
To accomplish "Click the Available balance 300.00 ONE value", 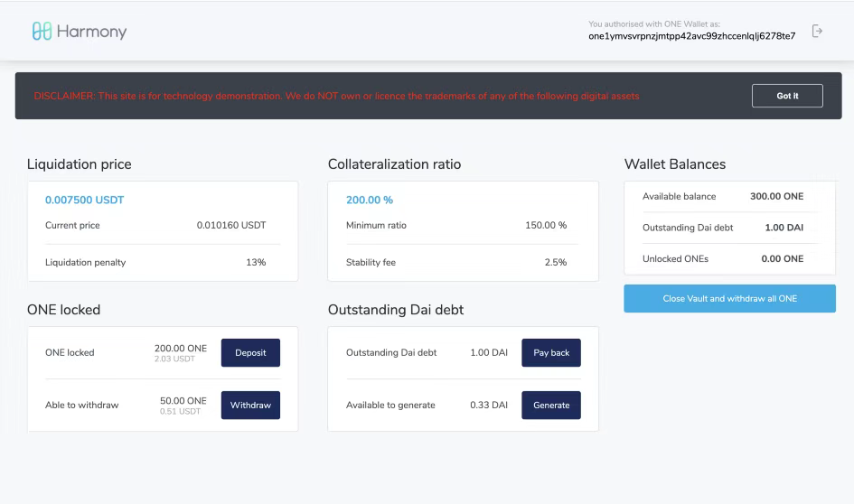I will click(x=776, y=196).
